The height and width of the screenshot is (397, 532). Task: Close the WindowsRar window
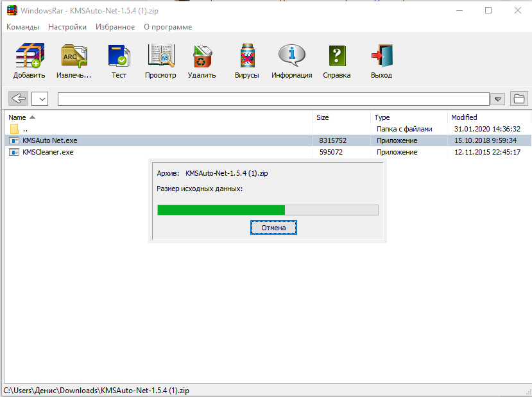(518, 10)
